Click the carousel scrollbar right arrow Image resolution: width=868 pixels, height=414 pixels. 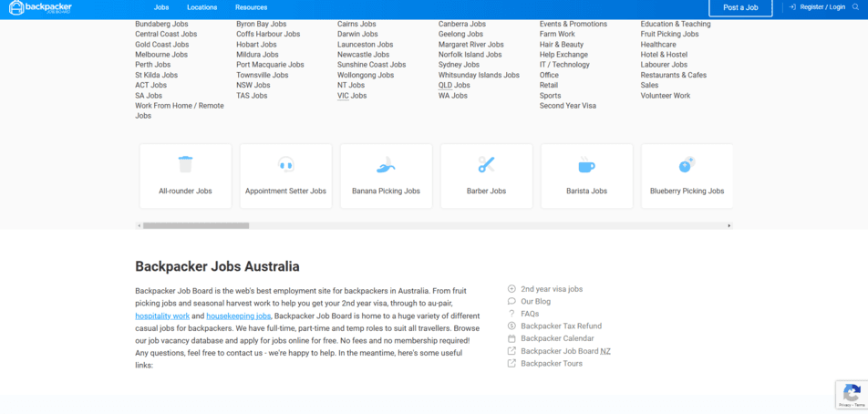coord(729,226)
